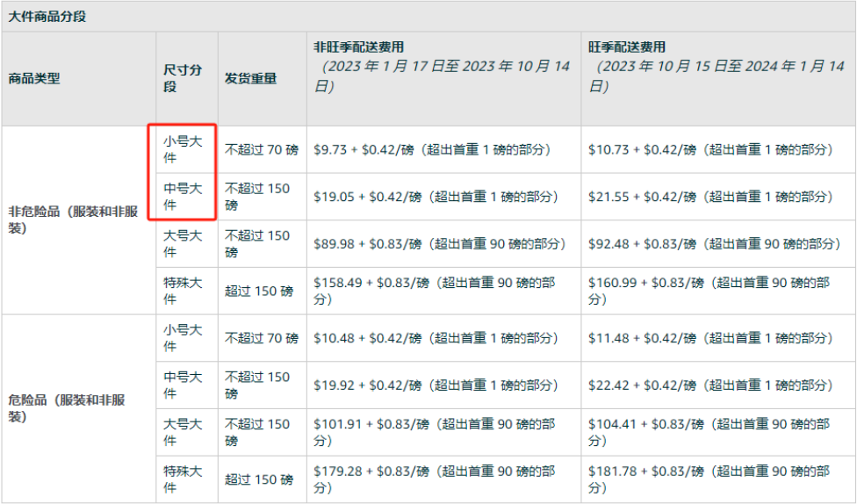Click the 尺寸分段 column header
This screenshot has width=857, height=504.
[x=182, y=78]
